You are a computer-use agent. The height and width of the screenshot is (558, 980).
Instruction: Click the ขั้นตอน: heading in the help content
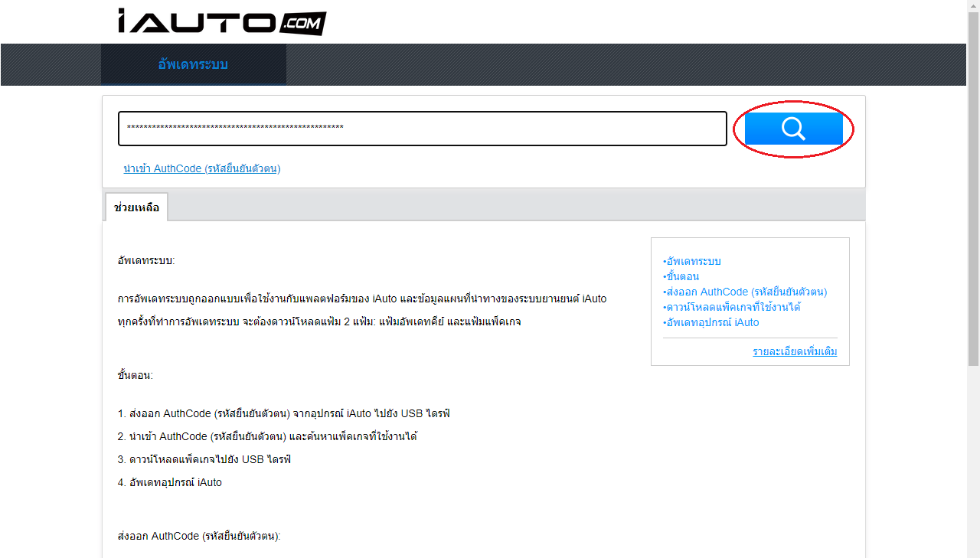(x=136, y=375)
